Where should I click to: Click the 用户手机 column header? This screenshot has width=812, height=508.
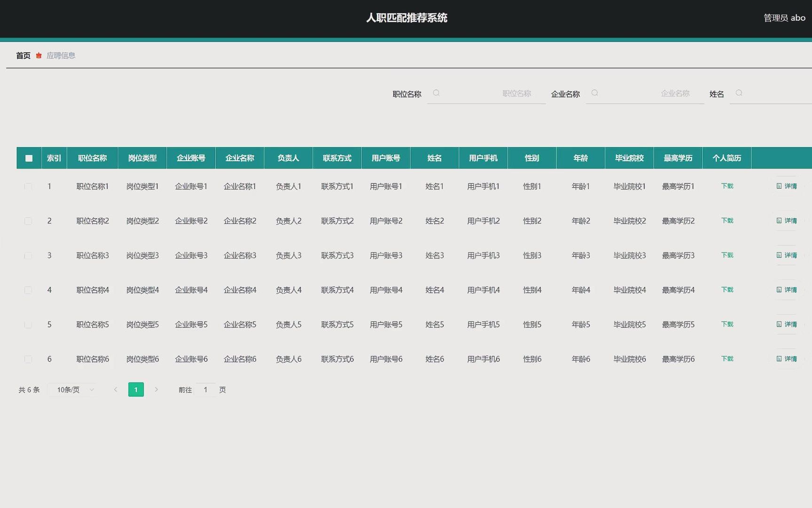483,158
